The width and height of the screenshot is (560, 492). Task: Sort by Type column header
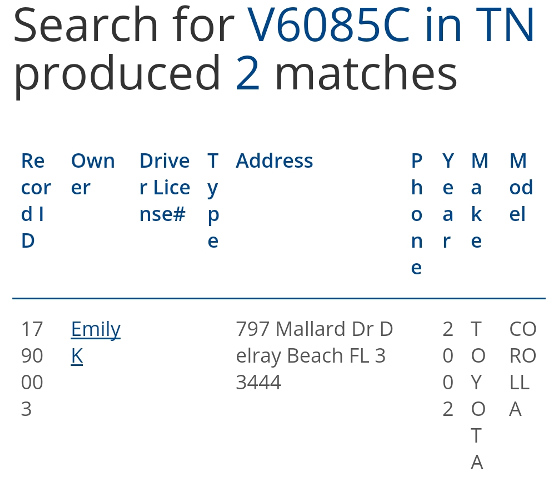pyautogui.click(x=213, y=201)
